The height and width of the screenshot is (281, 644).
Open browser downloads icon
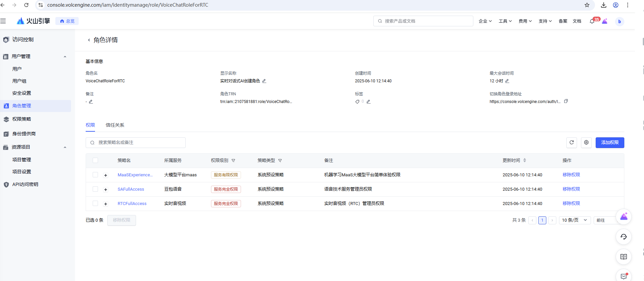click(604, 5)
